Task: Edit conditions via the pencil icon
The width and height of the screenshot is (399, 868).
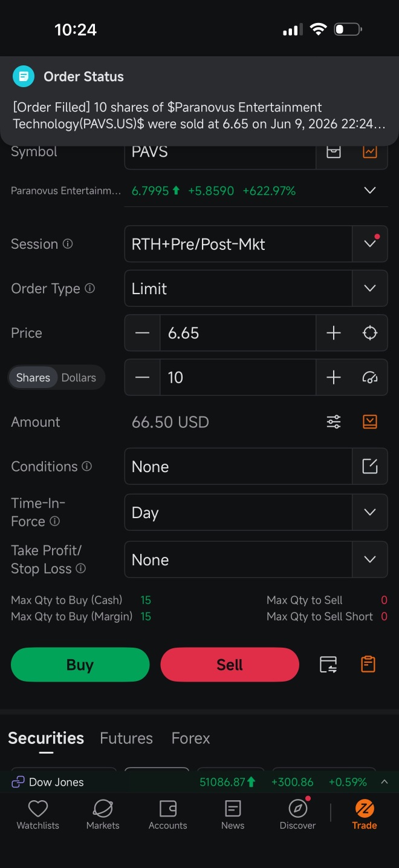Action: point(370,466)
